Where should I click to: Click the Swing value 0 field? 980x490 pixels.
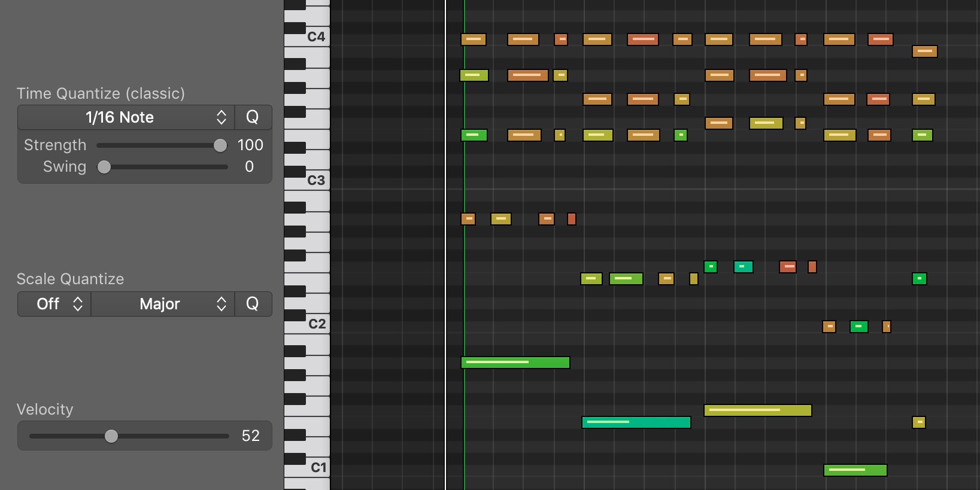(x=249, y=167)
